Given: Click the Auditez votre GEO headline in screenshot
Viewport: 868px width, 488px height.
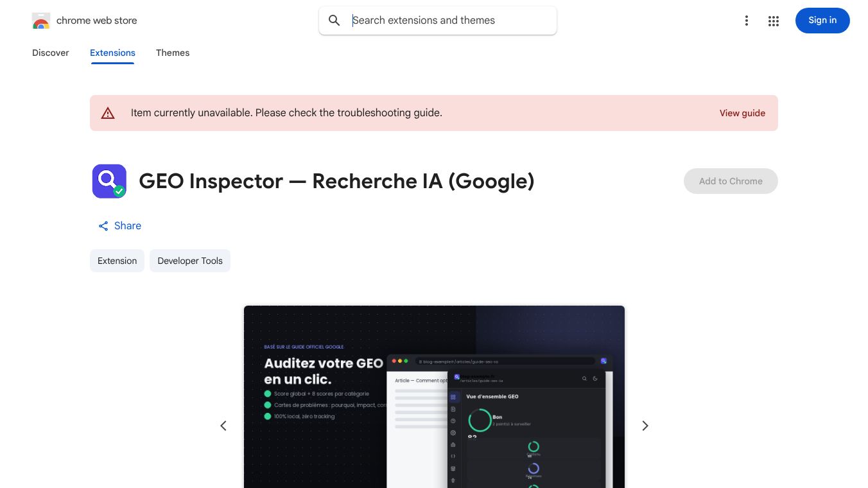Looking at the screenshot, I should (324, 371).
